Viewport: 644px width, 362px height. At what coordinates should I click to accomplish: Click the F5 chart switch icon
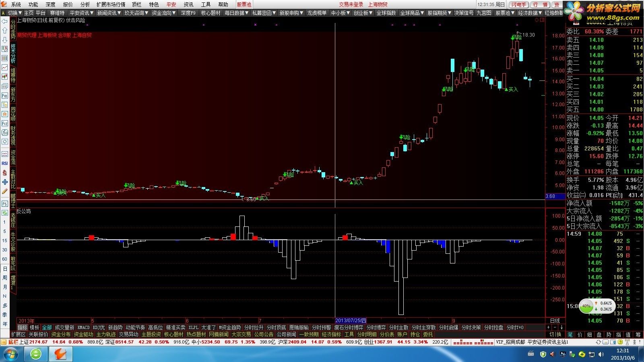[x=5, y=204]
